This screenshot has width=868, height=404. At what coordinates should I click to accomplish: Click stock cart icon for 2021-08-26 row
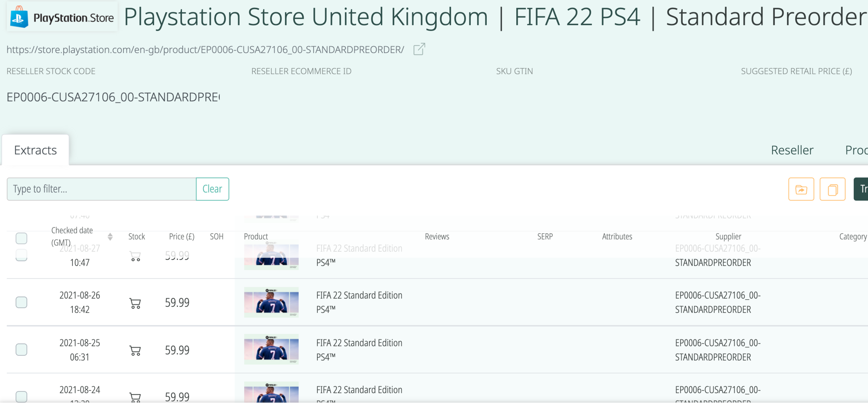tap(135, 303)
